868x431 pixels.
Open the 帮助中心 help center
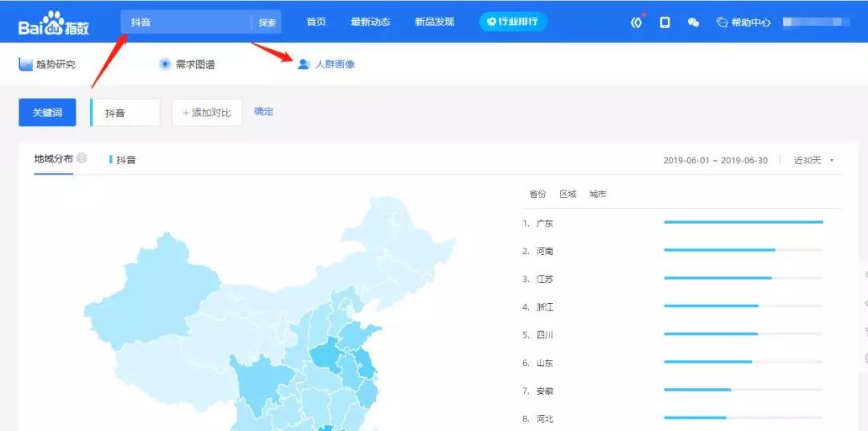[743, 23]
